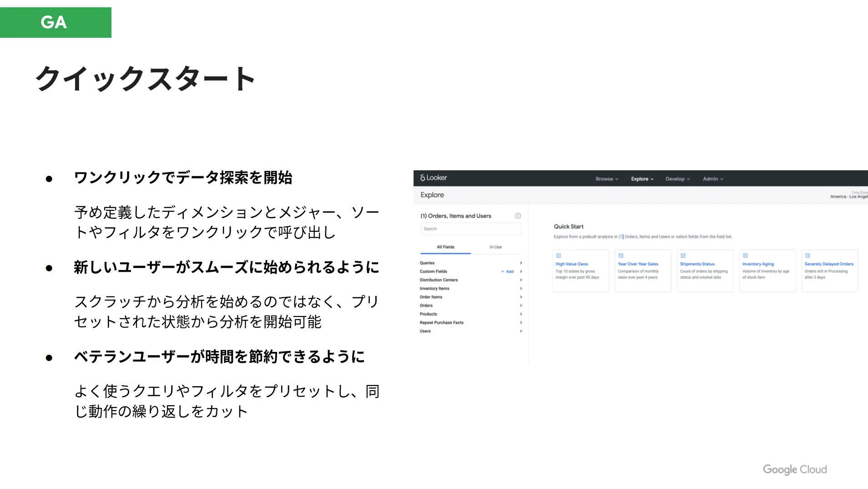Click the '(1) Orders, Items and Users' title
Viewport: 868px width, 489px height.
pos(456,216)
